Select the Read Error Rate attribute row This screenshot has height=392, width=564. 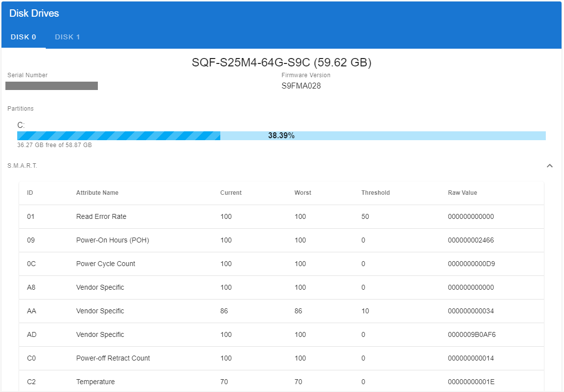(101, 217)
